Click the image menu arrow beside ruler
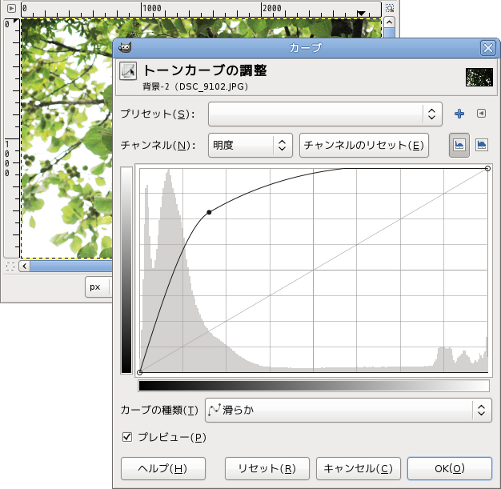 click(11, 8)
